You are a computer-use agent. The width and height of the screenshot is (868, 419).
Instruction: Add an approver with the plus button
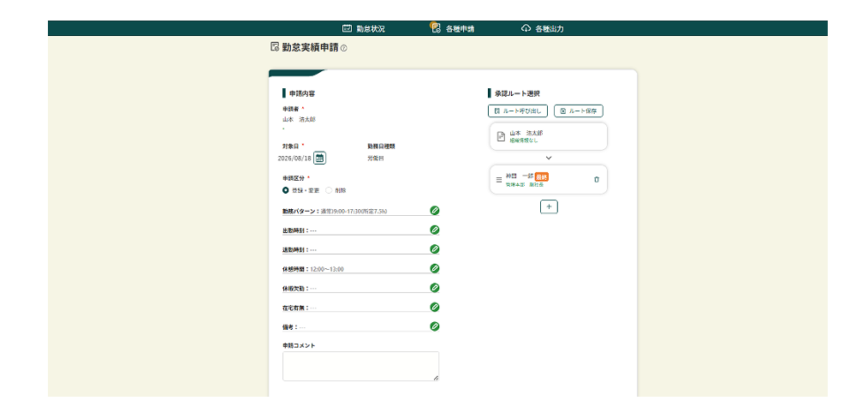click(549, 207)
